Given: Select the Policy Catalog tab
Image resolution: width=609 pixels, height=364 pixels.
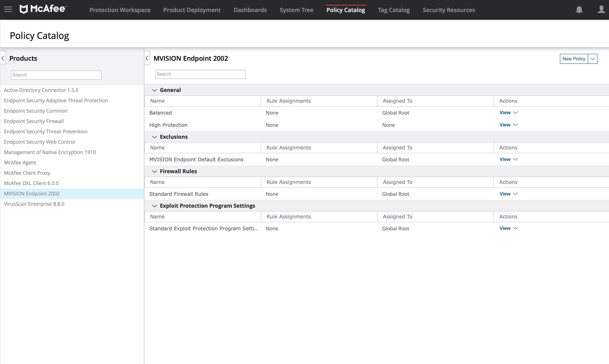Looking at the screenshot, I should pyautogui.click(x=346, y=10).
